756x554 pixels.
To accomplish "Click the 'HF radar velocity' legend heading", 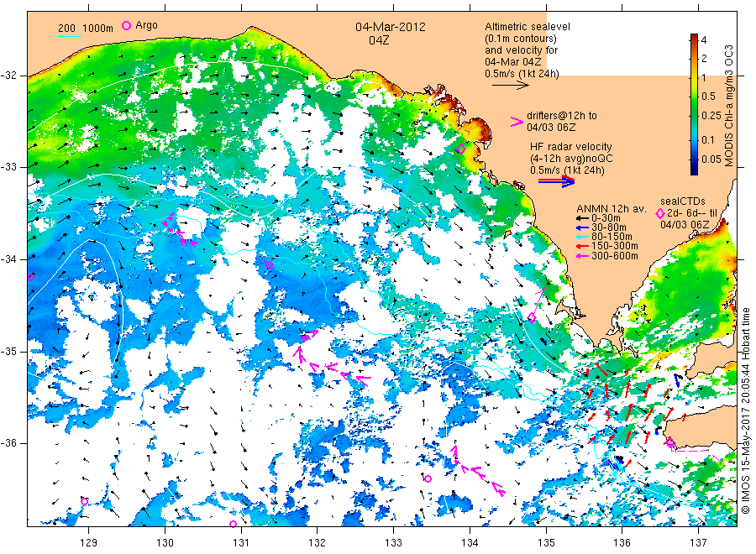I will point(571,146).
